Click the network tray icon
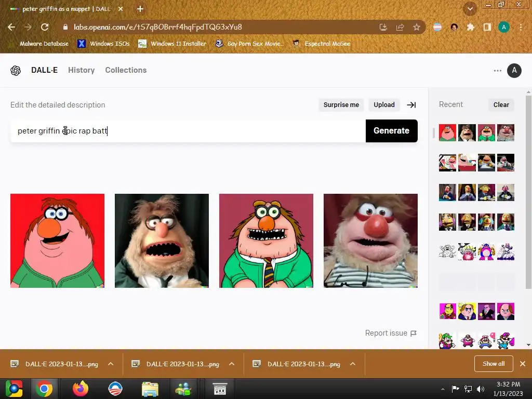Viewport: 532px width, 399px height. (468, 389)
